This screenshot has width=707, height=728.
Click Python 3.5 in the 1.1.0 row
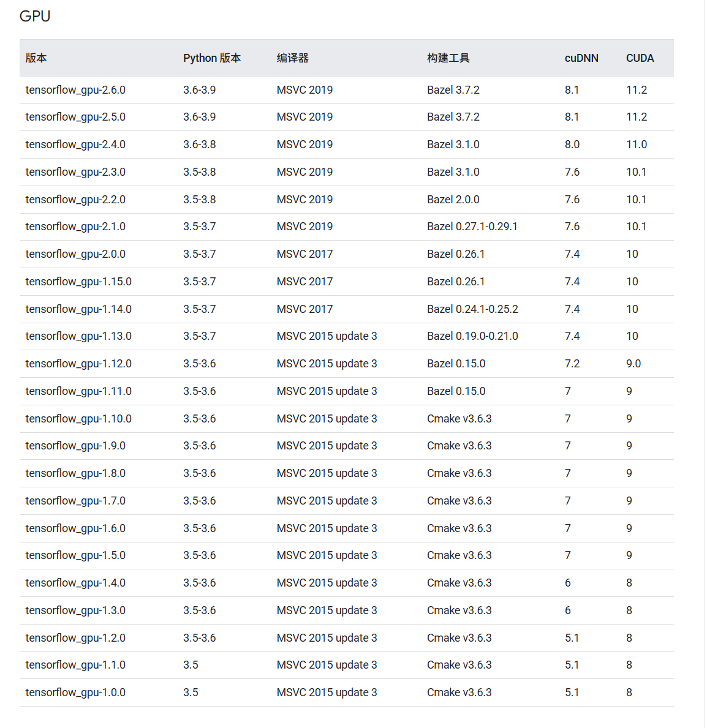191,665
